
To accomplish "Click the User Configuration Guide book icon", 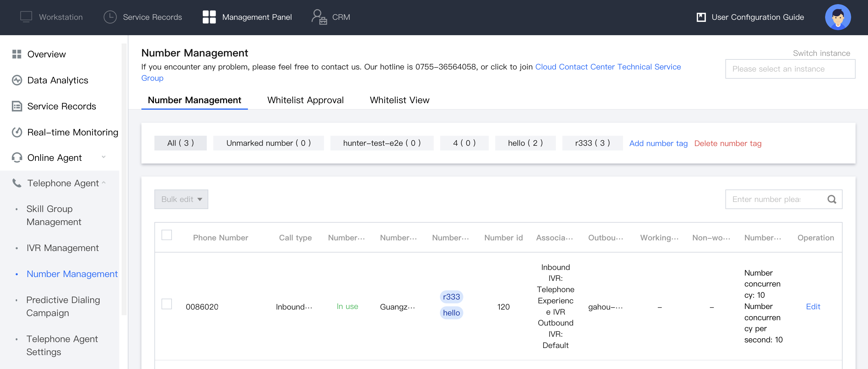I will 701,17.
